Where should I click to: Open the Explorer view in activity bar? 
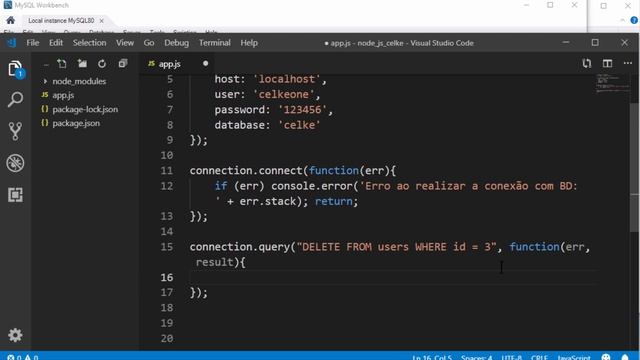tap(15, 69)
